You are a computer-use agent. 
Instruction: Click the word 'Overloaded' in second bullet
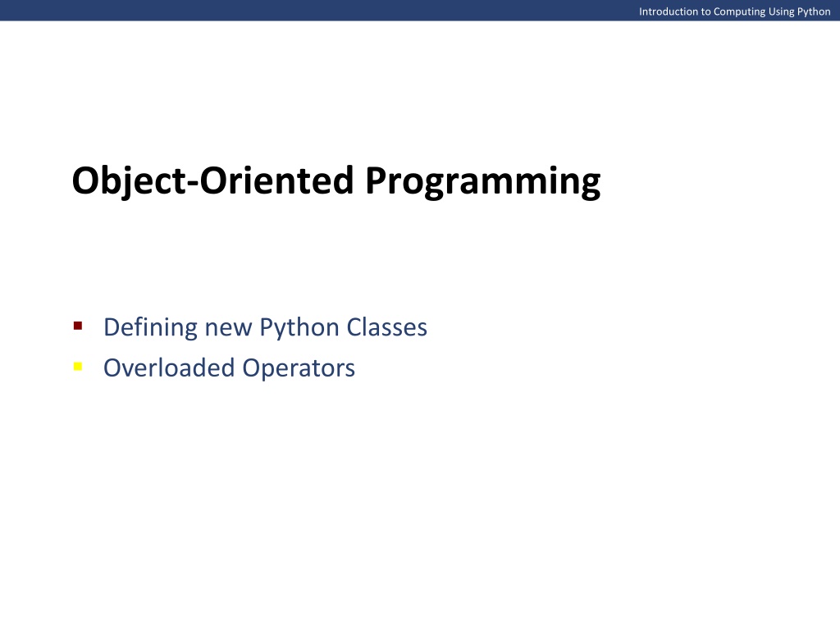click(169, 368)
